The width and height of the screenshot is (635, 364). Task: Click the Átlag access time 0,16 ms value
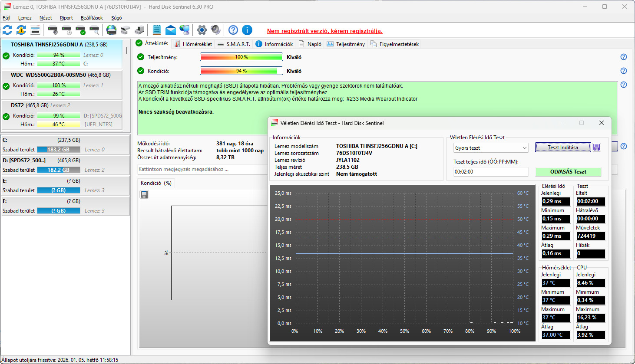(x=556, y=253)
